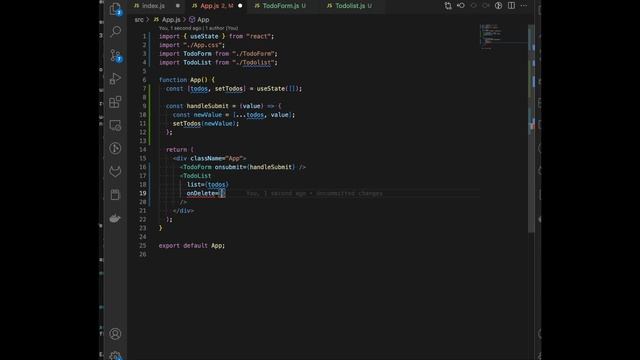Screen dimensions: 640x360
Task: Open the Extensions view
Action: point(115,102)
